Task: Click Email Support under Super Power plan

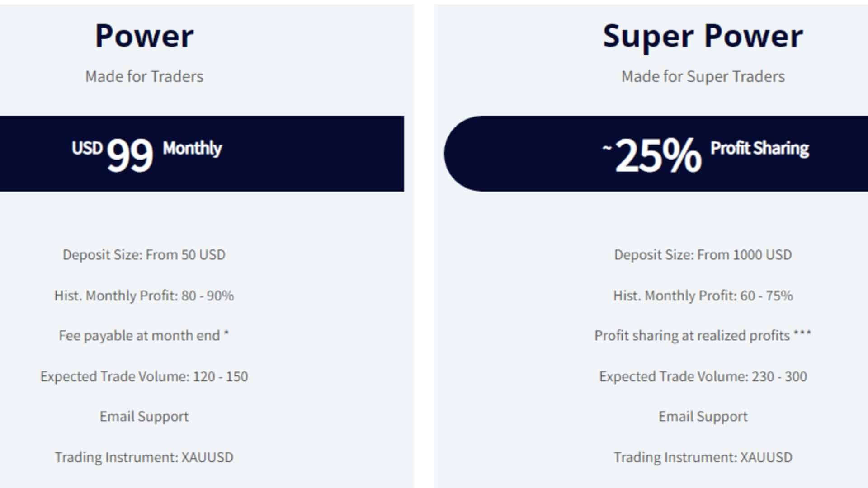Action: click(703, 417)
